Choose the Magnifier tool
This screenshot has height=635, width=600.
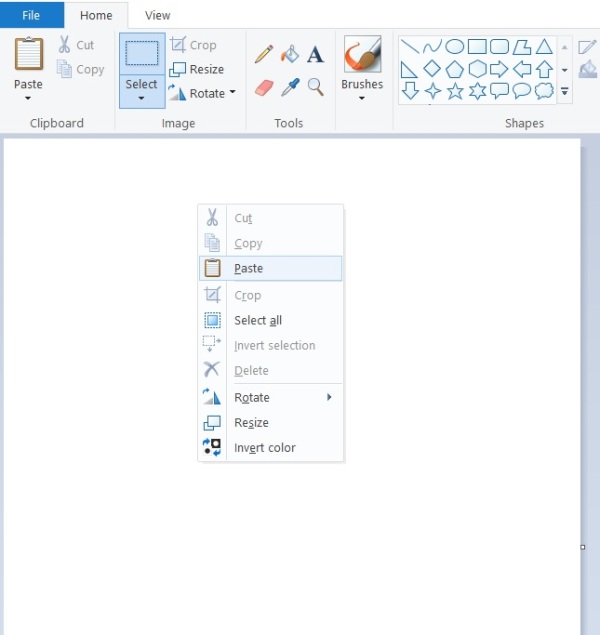click(316, 87)
